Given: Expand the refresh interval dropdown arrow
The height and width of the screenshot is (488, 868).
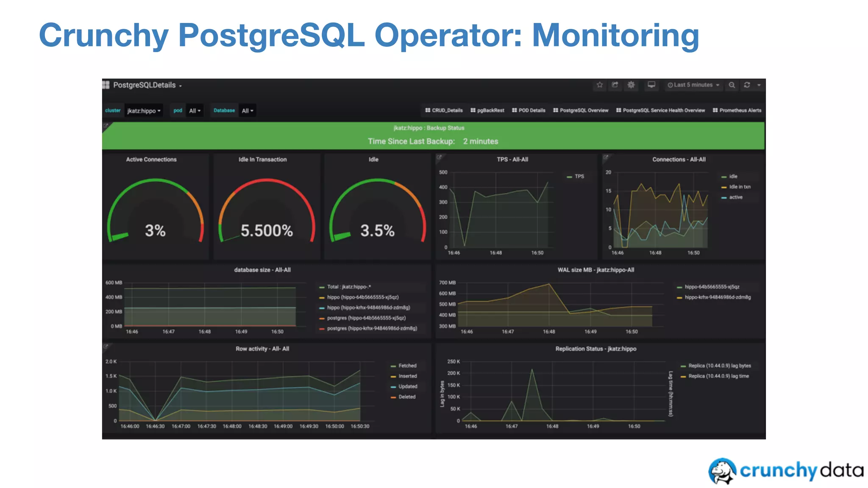Looking at the screenshot, I should point(759,85).
